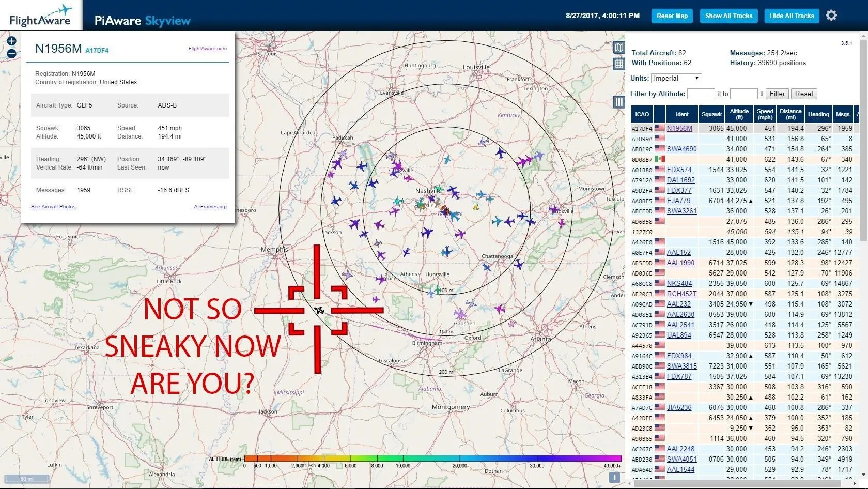Open NKS484 flight link

(x=679, y=283)
